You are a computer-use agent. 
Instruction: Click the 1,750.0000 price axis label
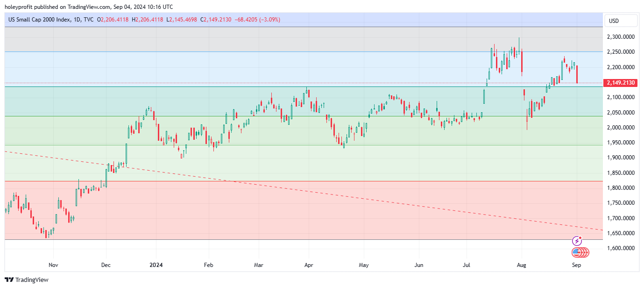point(622,203)
